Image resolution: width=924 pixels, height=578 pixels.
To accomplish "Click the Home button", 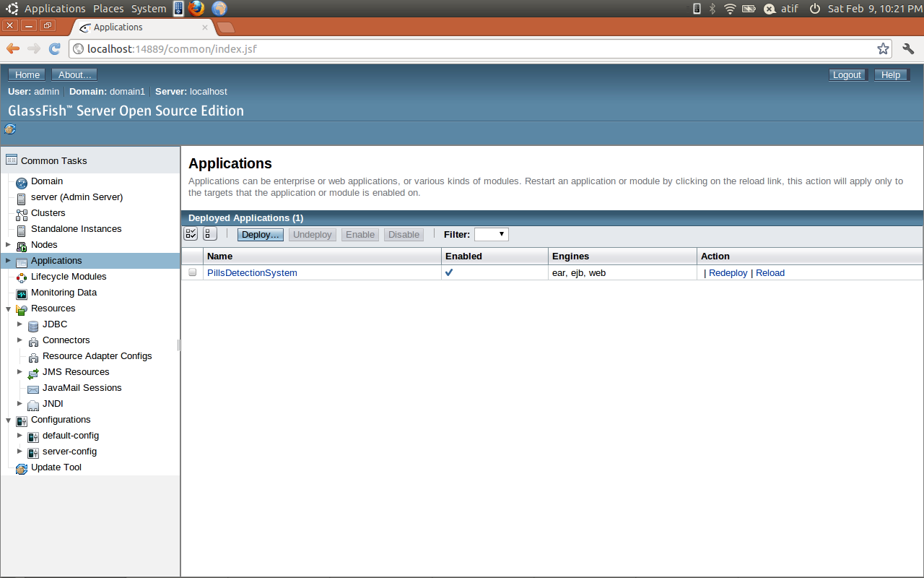I will [27, 74].
